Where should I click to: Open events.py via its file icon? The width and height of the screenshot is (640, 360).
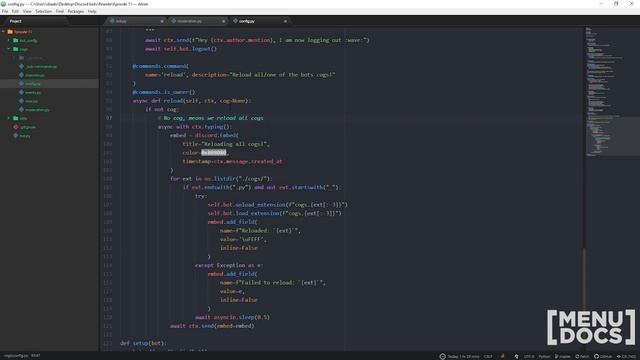pyautogui.click(x=21, y=92)
